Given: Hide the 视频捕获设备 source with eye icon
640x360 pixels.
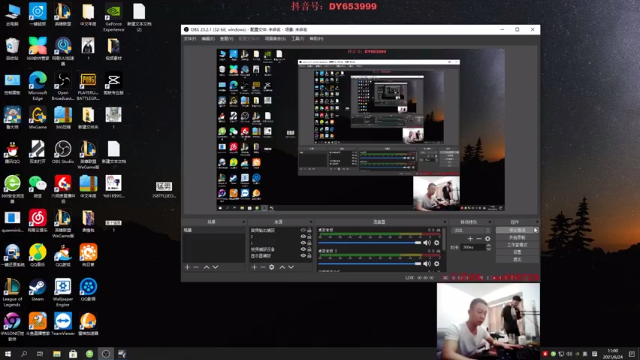Looking at the screenshot, I should coord(303,249).
